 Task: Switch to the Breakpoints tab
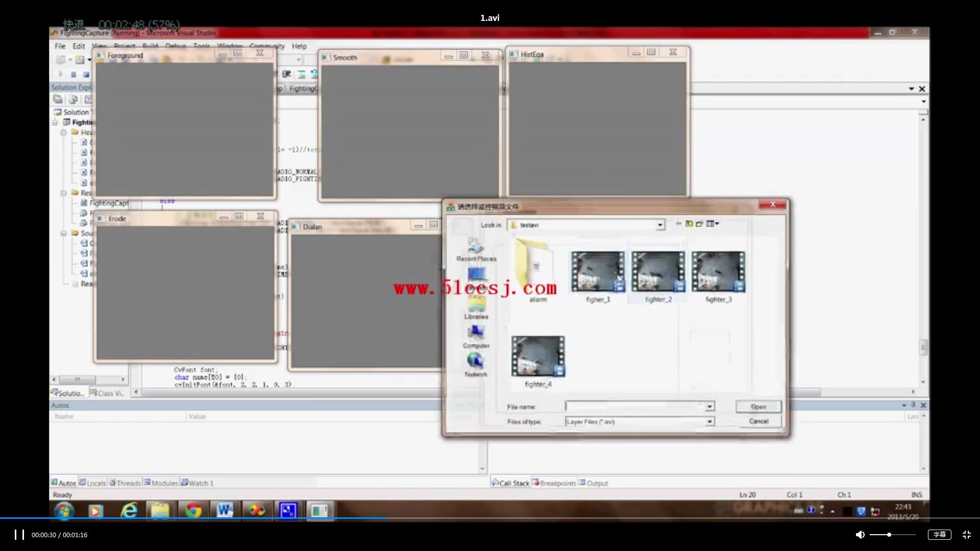point(554,483)
